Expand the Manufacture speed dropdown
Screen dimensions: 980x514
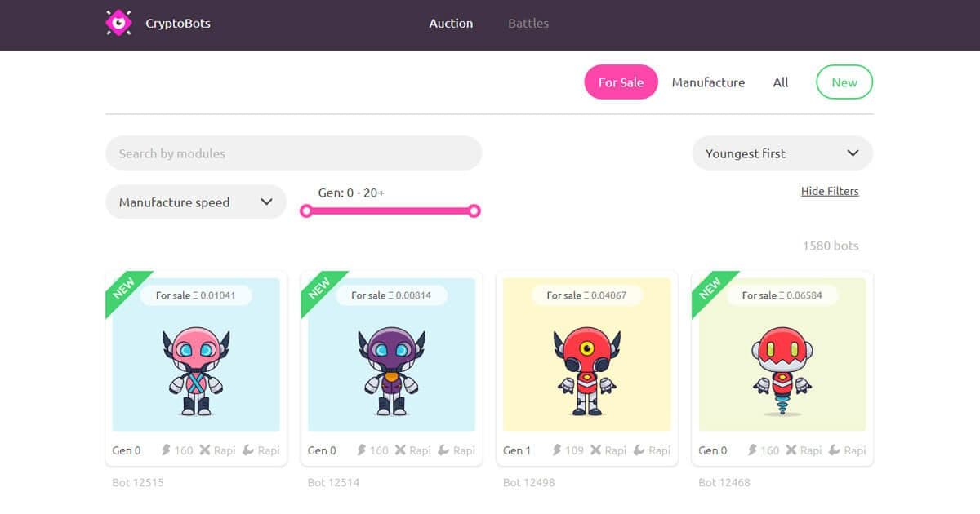pos(195,202)
